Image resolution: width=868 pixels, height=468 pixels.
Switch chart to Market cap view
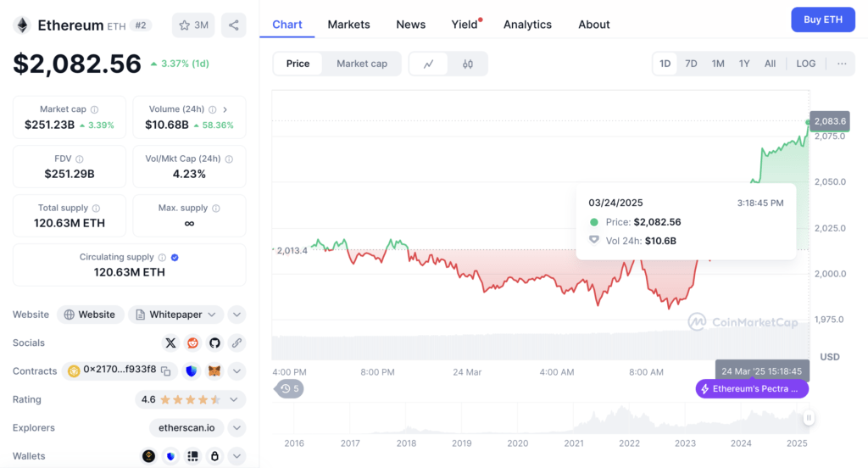coord(362,64)
